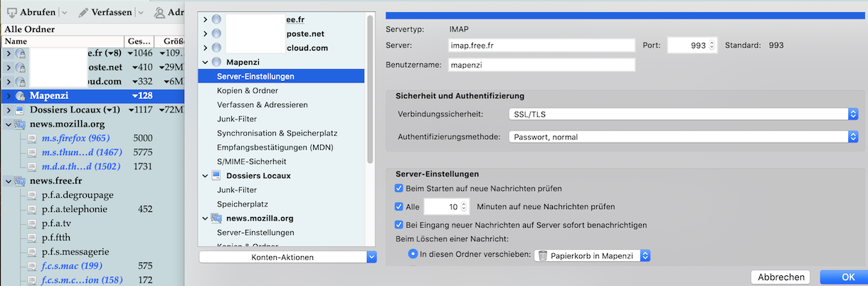
Task: Click the Papierkorb trash icon in dropdown
Action: point(543,255)
